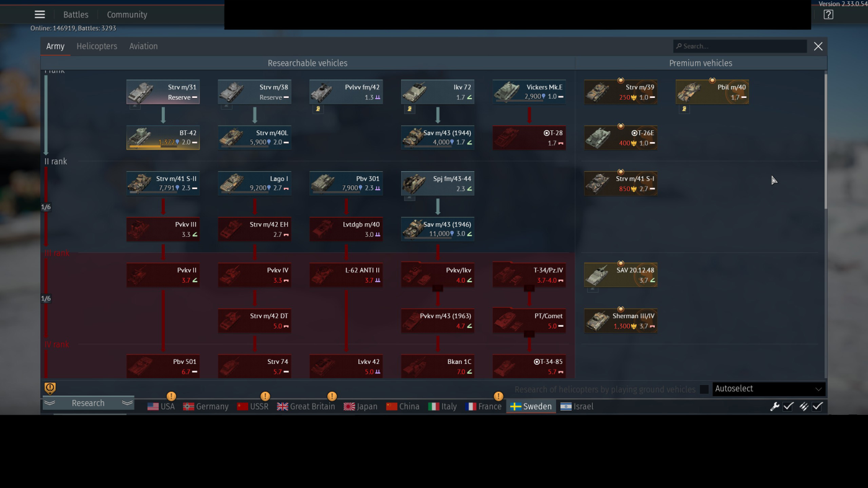Viewport: 868px width, 488px height.
Task: Toggle the checkbox beside the wrench icon
Action: tap(789, 406)
